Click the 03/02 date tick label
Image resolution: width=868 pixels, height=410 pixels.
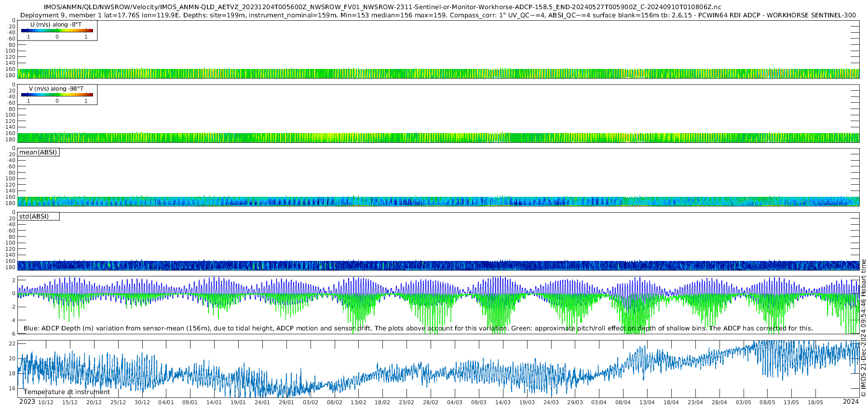(311, 402)
